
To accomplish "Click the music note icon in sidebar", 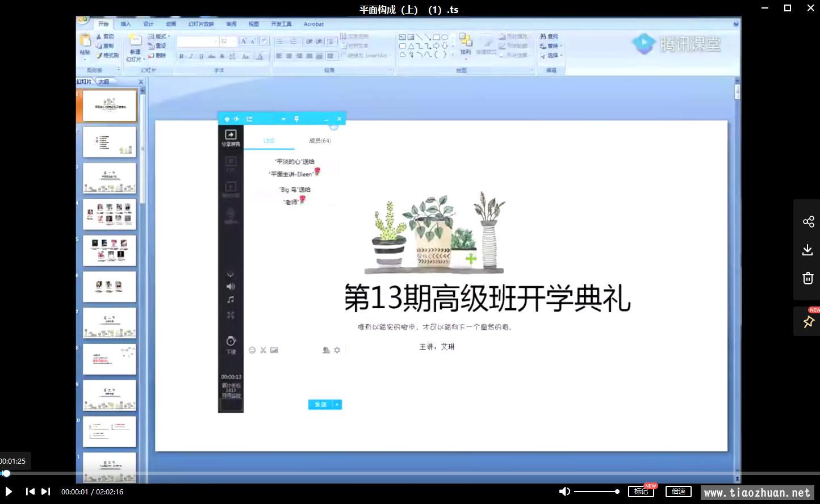I will pyautogui.click(x=231, y=300).
